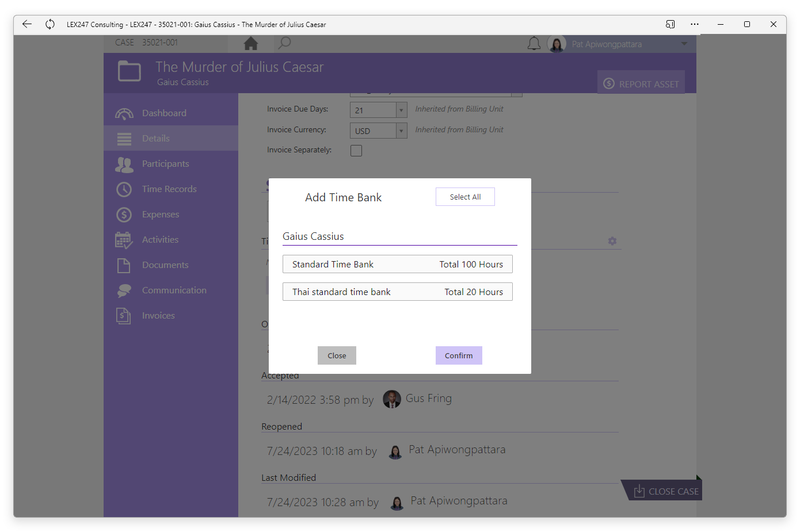This screenshot has width=800, height=532.
Task: Open Dashboard in the sidebar
Action: coord(171,113)
